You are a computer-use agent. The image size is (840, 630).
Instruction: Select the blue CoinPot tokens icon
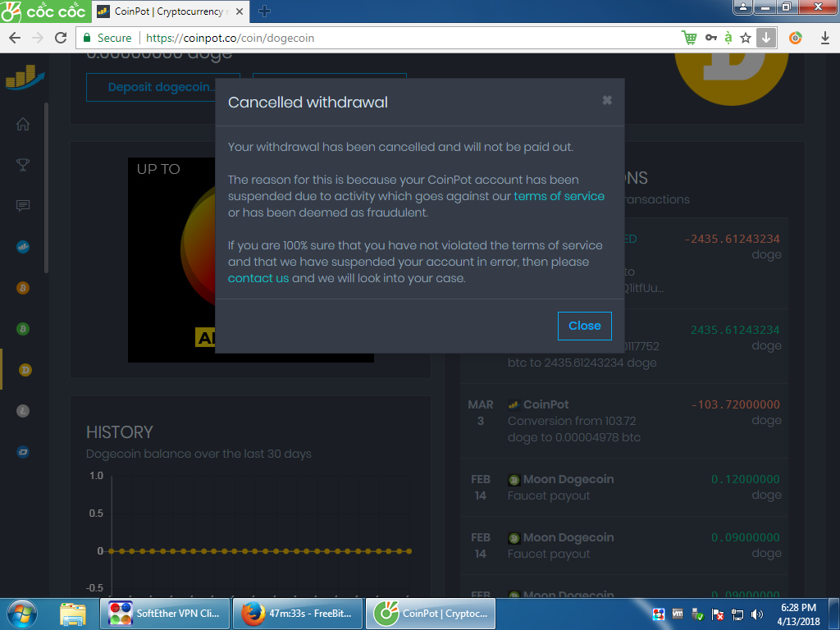[x=22, y=247]
